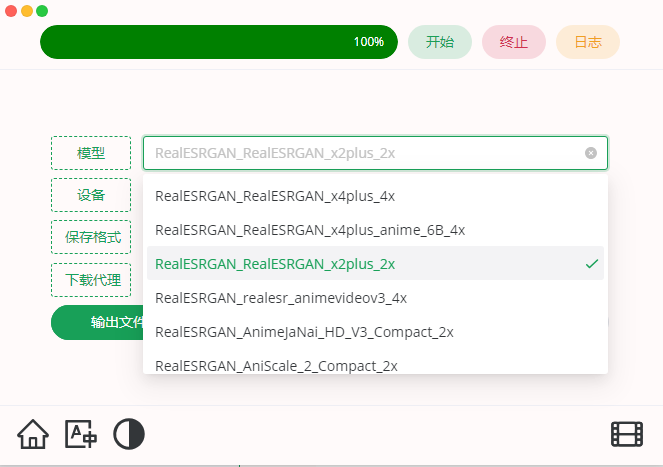Click the green macOS maximize dot
This screenshot has width=663, height=467.
point(42,11)
